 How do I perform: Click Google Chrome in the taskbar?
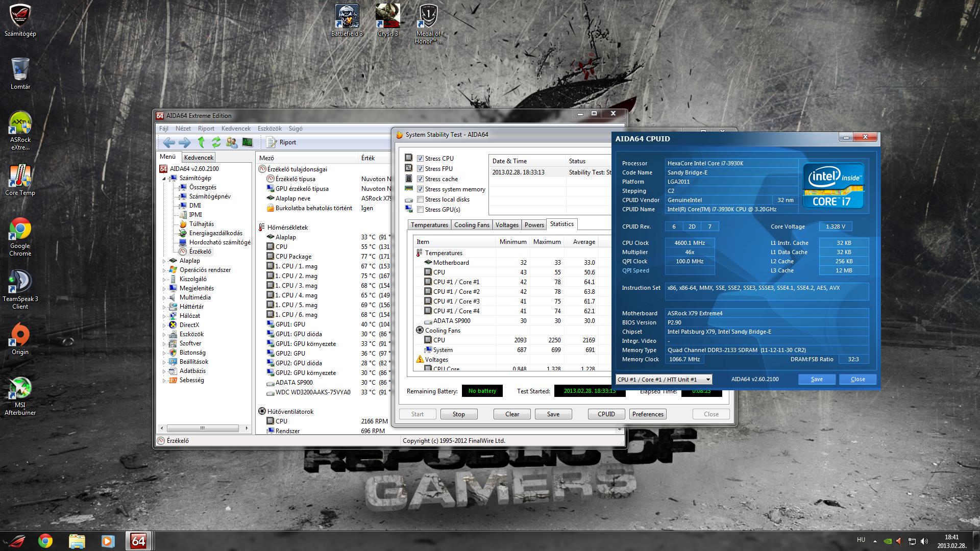pyautogui.click(x=45, y=541)
